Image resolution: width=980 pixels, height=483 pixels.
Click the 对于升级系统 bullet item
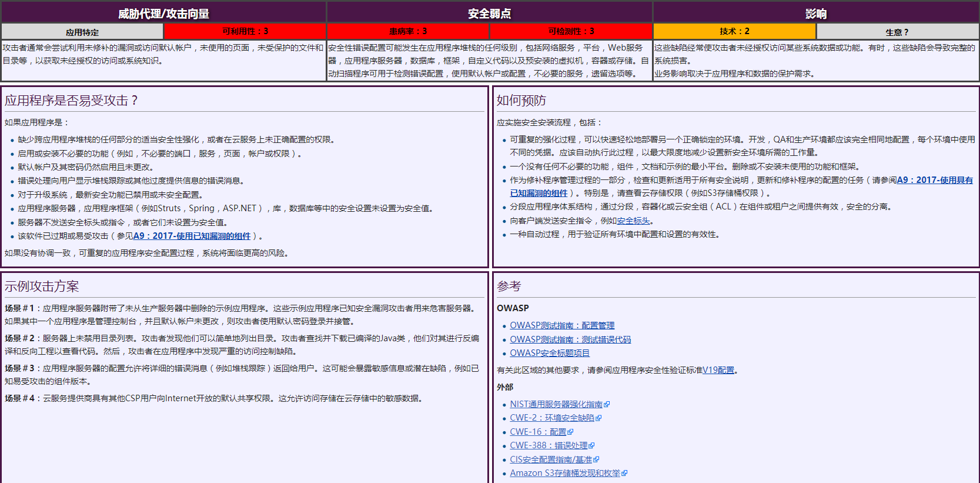tap(110, 195)
